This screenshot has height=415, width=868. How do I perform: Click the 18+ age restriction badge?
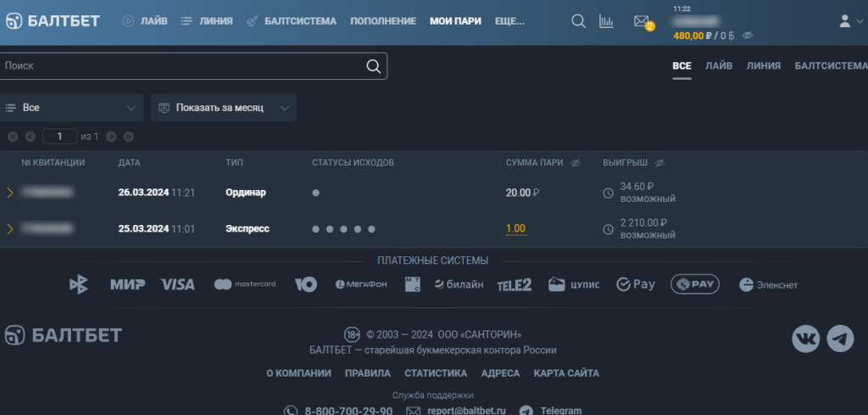352,334
